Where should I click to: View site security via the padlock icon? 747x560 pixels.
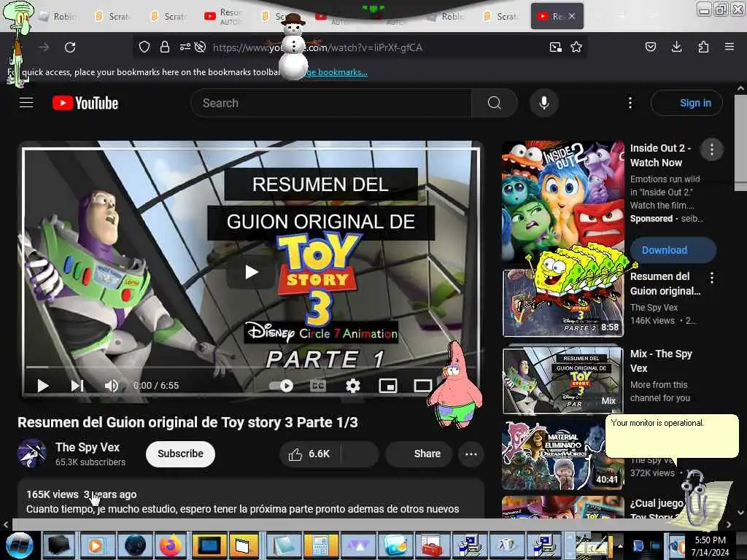165,47
